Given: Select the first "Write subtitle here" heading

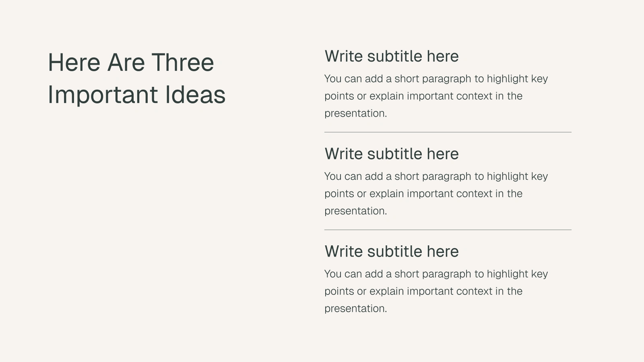Looking at the screenshot, I should coord(391,56).
